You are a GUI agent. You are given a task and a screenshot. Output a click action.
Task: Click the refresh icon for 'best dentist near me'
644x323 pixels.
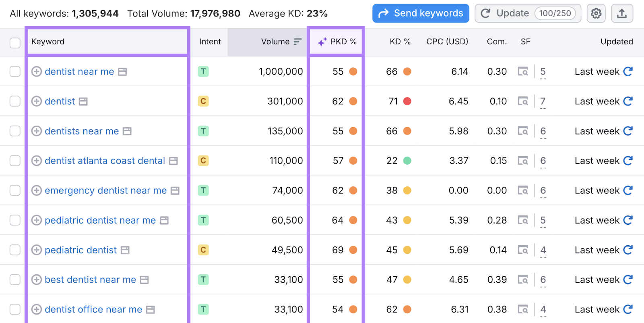(628, 280)
